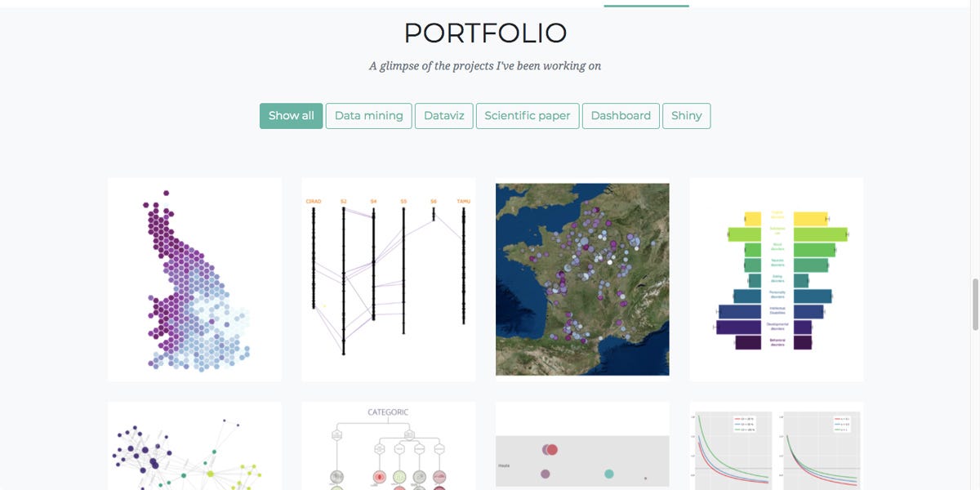
Task: Click the teal underline indicator at top
Action: click(x=645, y=6)
